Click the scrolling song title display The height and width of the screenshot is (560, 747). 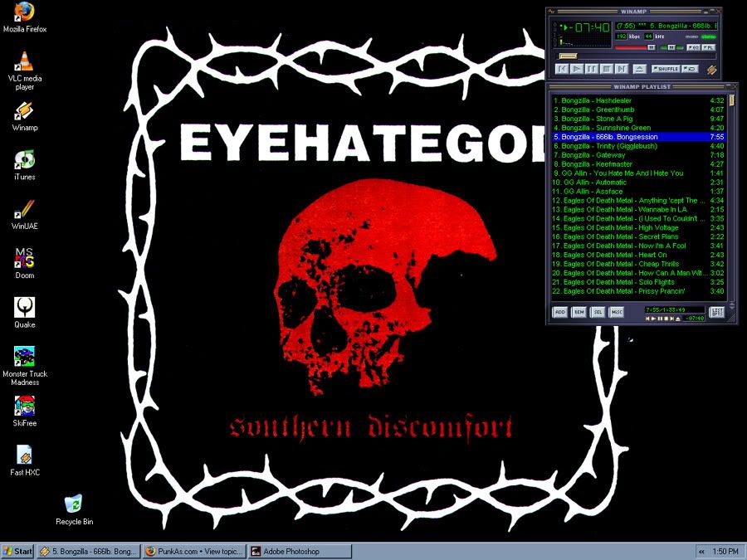(666, 26)
